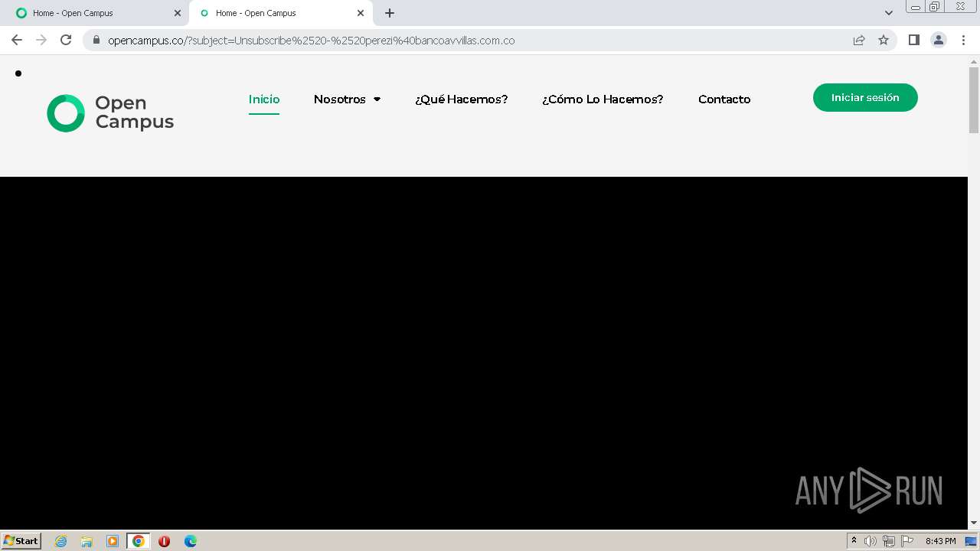The height and width of the screenshot is (551, 980).
Task: Show hidden system tray icons
Action: click(854, 540)
